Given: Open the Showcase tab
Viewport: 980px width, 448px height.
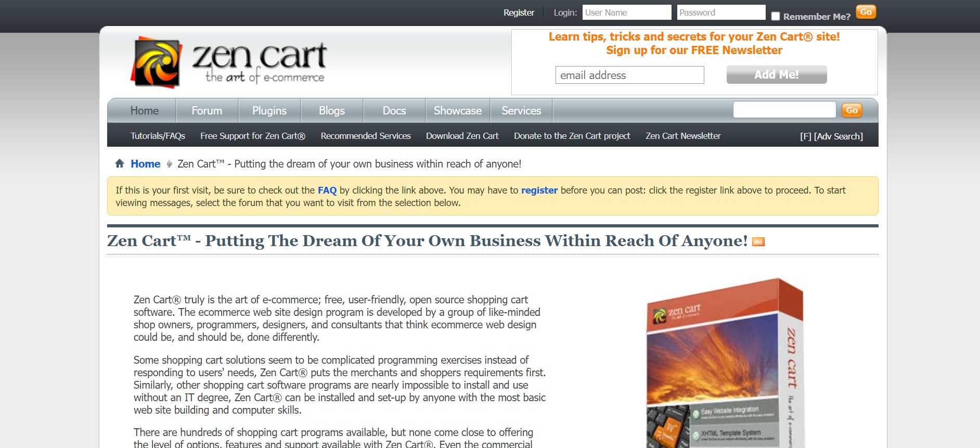Looking at the screenshot, I should [458, 110].
